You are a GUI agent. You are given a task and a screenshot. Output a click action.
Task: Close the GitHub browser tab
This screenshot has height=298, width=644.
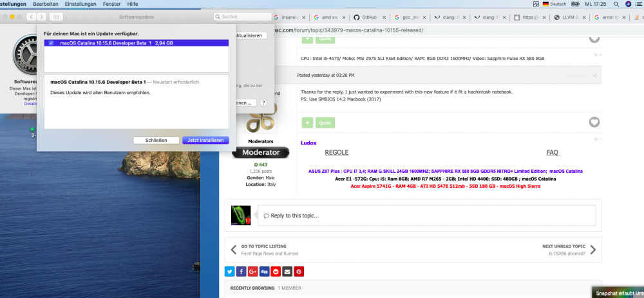(384, 17)
